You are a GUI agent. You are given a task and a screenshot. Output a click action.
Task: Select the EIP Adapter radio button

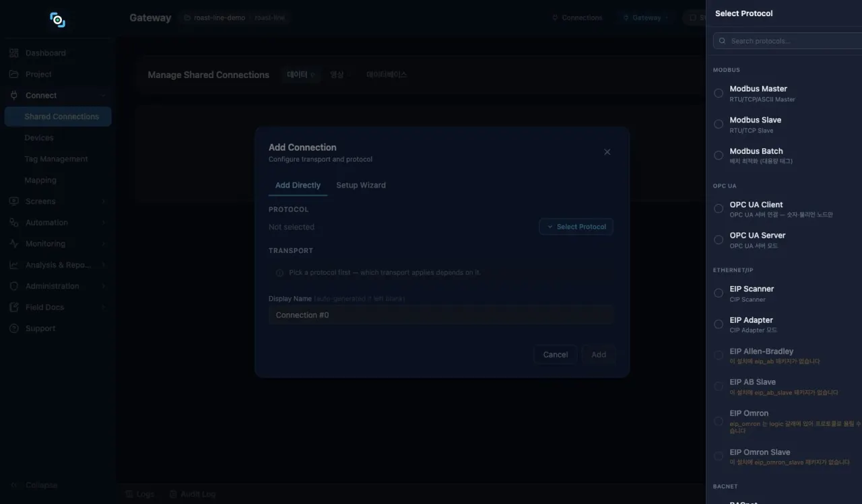[x=719, y=324]
